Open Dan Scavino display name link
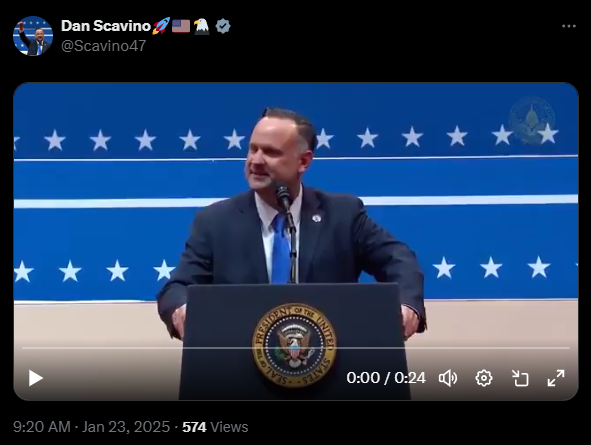 point(106,26)
